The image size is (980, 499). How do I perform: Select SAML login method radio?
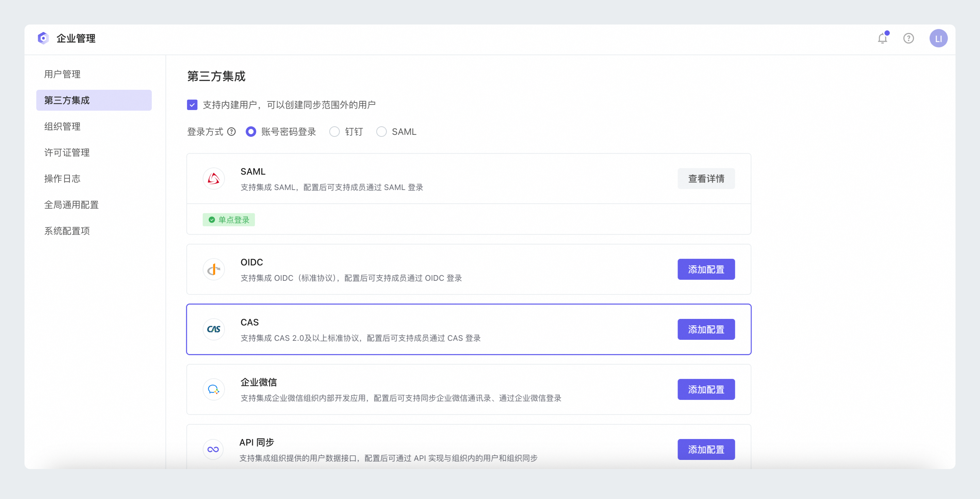point(381,132)
